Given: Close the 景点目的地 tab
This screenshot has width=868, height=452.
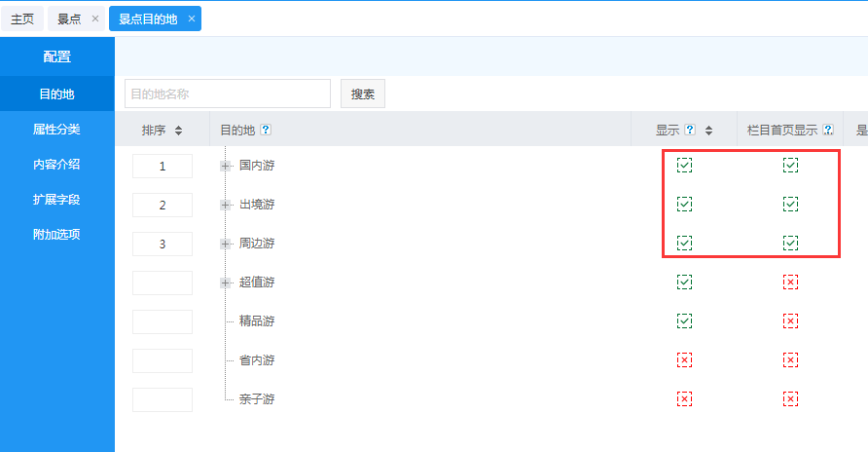Looking at the screenshot, I should 192,19.
